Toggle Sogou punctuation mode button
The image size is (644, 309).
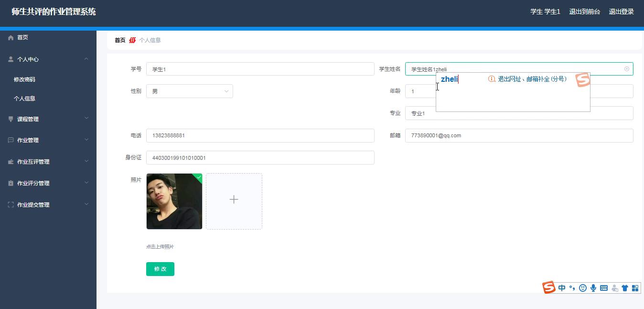pos(572,288)
